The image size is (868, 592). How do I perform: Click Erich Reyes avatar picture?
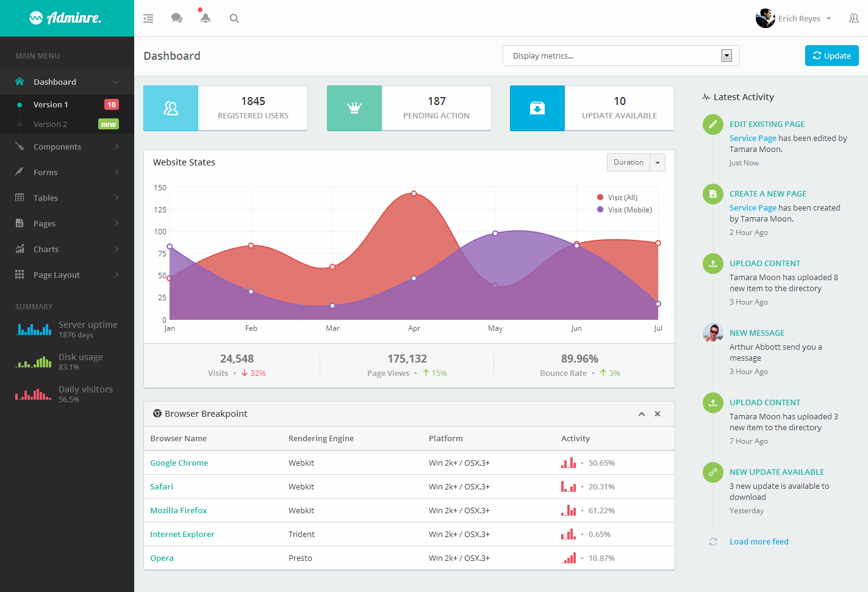[766, 18]
